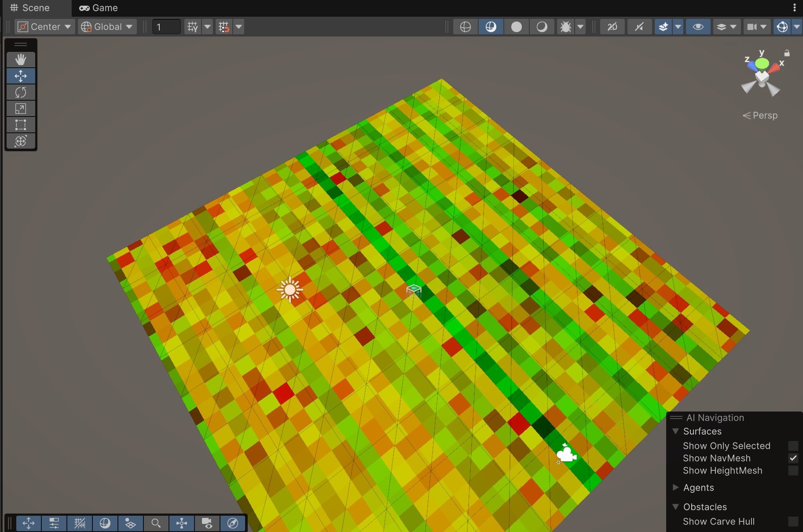Toggle Tools overlay in bottom bar
Screen dimensions: 803x532
pyautogui.click(x=29, y=523)
